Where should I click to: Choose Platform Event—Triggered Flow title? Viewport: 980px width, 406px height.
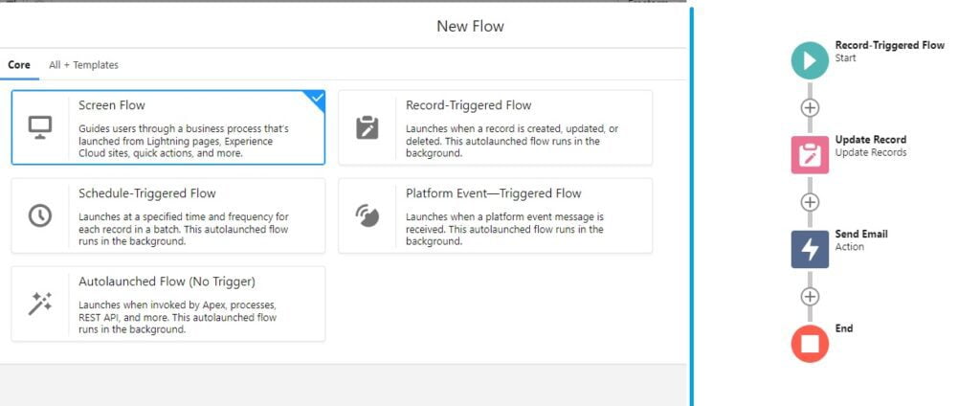[494, 193]
